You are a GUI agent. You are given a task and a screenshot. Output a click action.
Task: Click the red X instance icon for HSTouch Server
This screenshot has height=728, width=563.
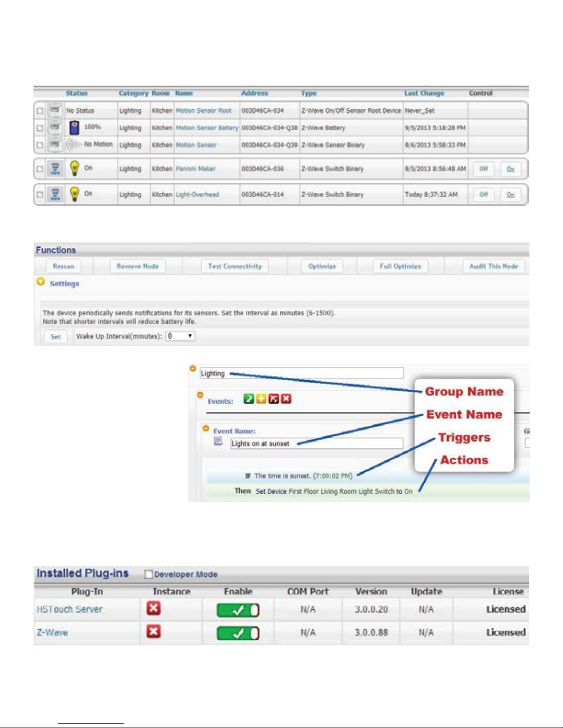click(x=154, y=609)
